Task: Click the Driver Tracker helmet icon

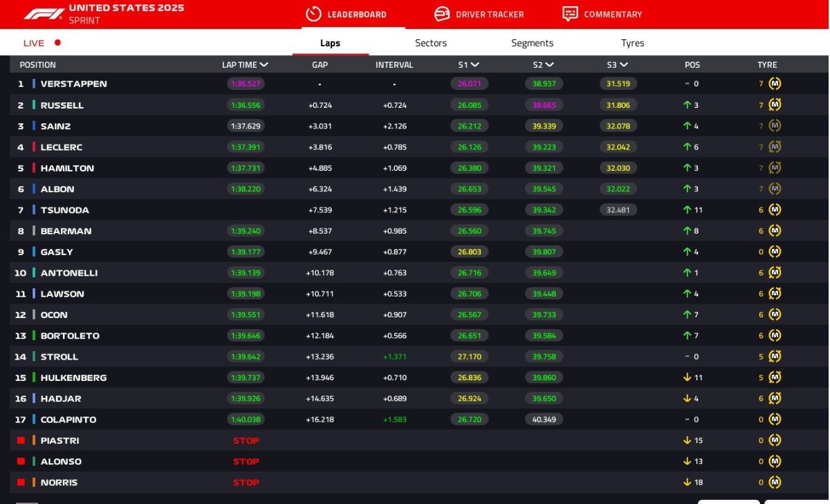Action: (442, 14)
